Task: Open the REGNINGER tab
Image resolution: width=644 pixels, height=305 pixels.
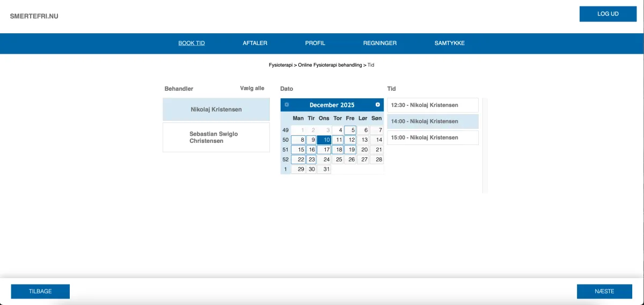Action: point(380,43)
